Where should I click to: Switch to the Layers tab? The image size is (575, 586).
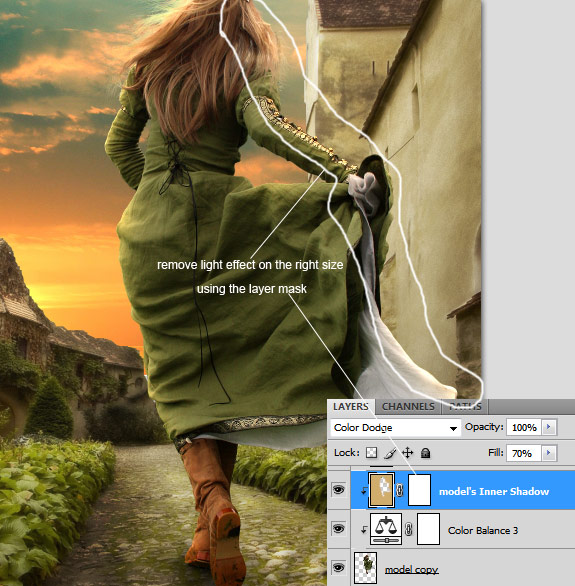pos(350,407)
